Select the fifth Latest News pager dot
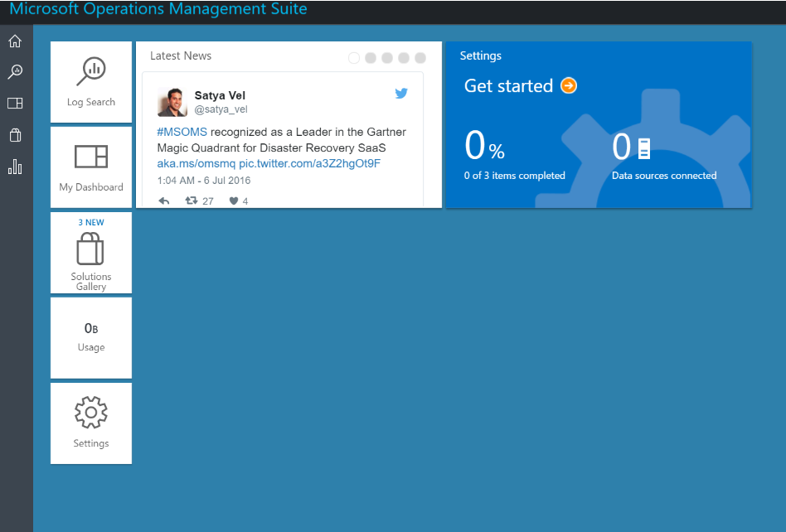 click(420, 58)
